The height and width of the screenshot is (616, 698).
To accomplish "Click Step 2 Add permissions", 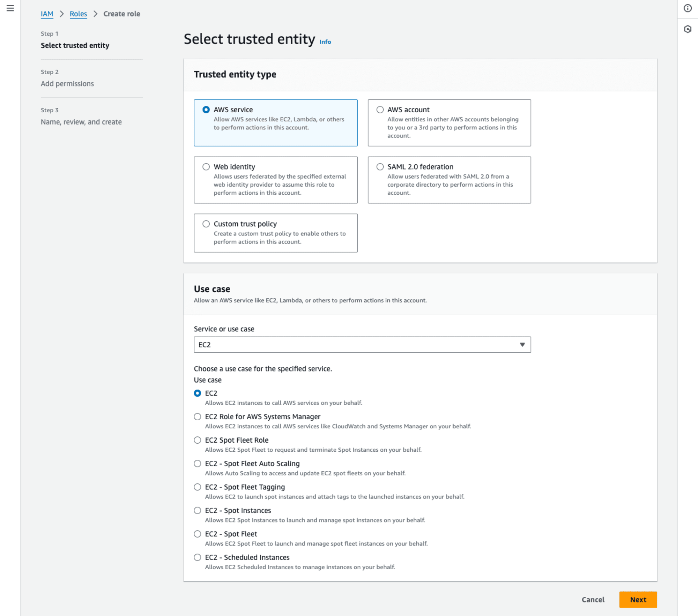I will 67,84.
